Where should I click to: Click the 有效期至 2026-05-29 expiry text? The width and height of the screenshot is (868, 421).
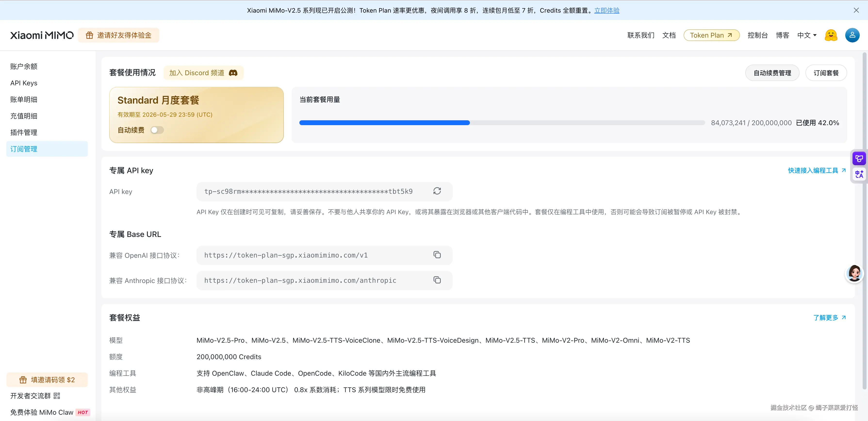click(165, 114)
